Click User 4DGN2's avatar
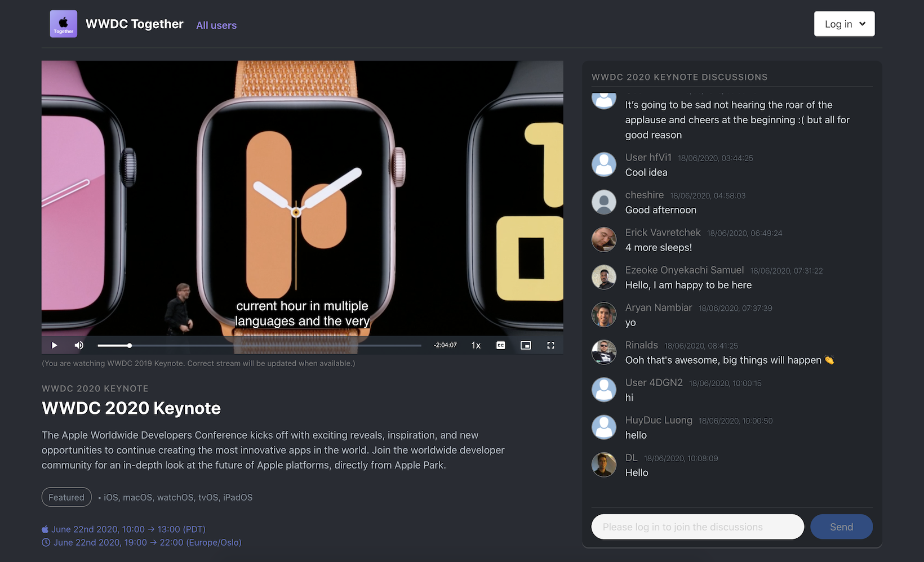The image size is (924, 562). pyautogui.click(x=604, y=390)
